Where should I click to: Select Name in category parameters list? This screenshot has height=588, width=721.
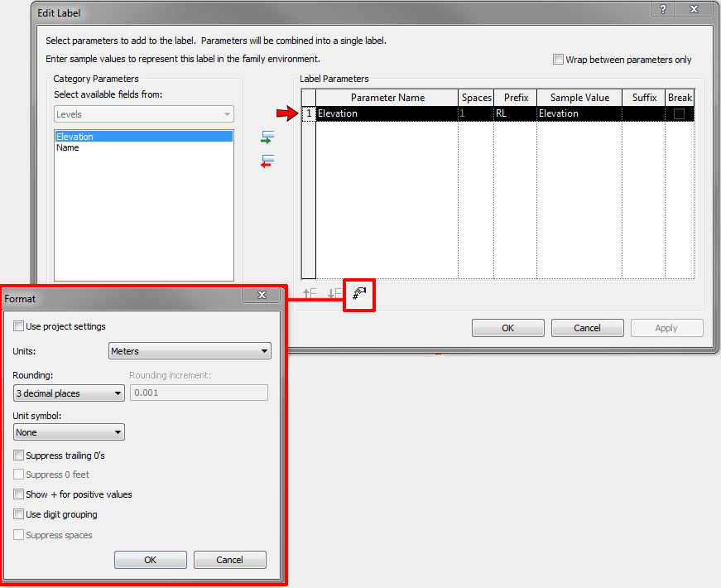[68, 147]
